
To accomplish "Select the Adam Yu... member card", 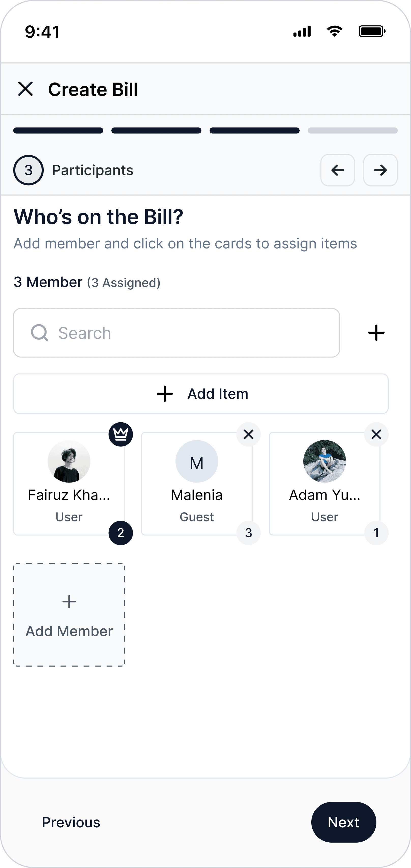I will pyautogui.click(x=324, y=484).
